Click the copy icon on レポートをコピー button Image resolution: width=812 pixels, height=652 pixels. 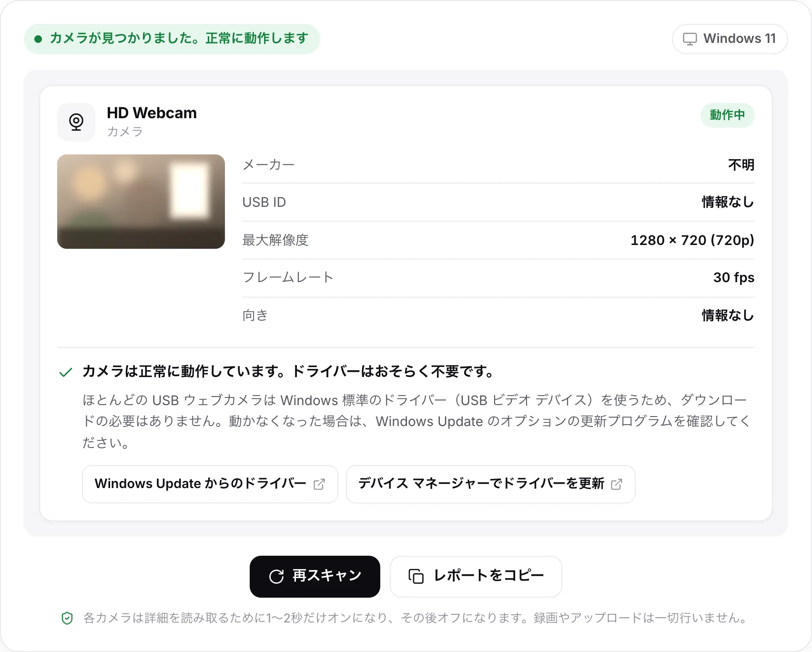pyautogui.click(x=416, y=577)
